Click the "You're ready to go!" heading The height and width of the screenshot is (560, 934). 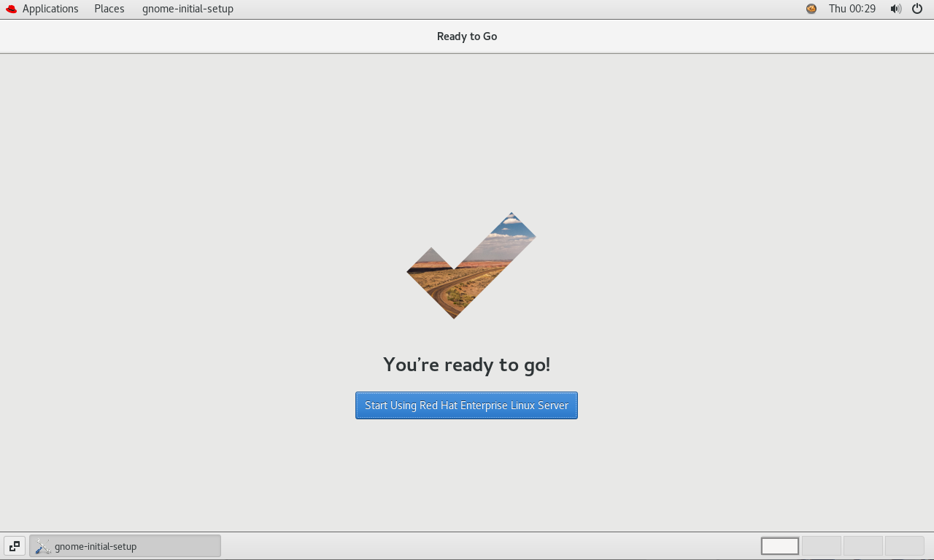coord(467,365)
